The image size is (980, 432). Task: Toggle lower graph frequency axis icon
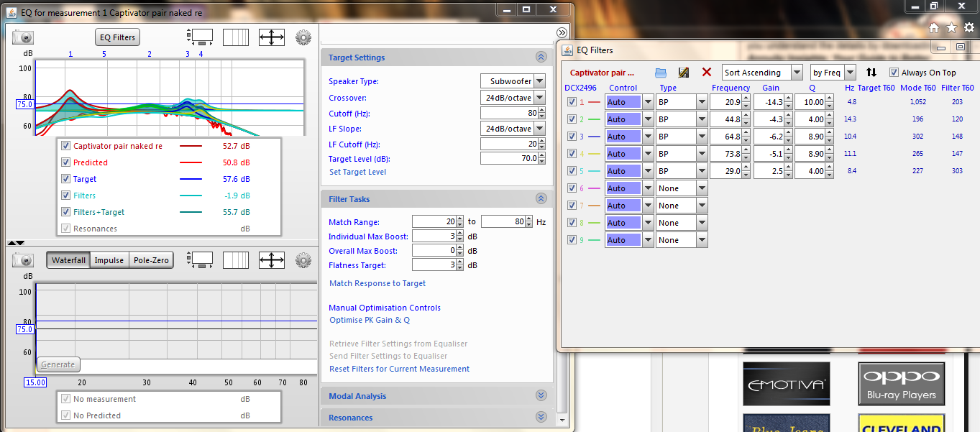coord(236,259)
